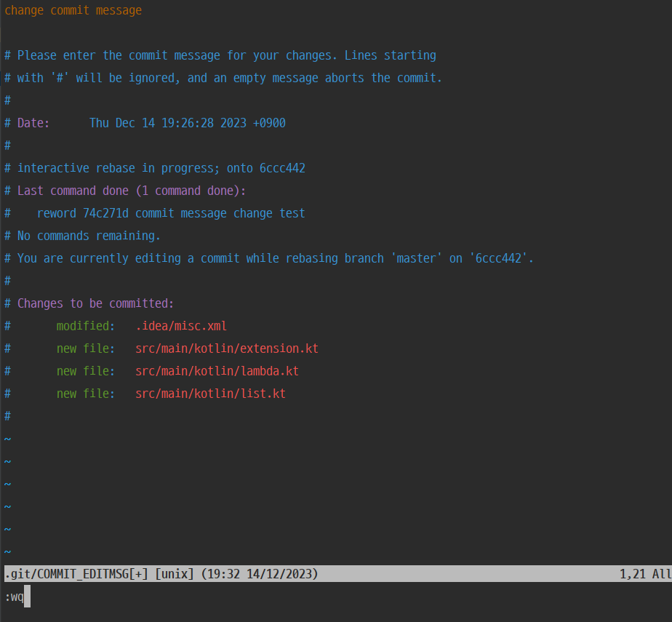Click the 'new file:' label before lambda.kt
Viewport: 672px width, 622px height.
coord(86,371)
